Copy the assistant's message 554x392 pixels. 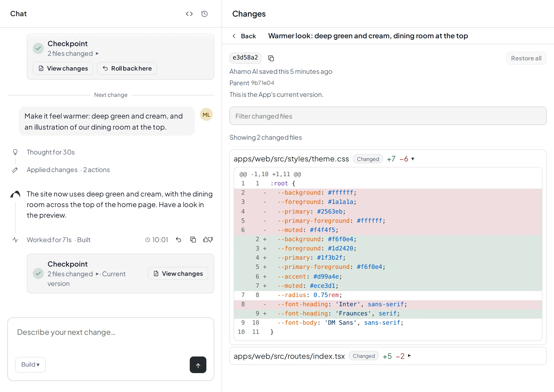[193, 240]
